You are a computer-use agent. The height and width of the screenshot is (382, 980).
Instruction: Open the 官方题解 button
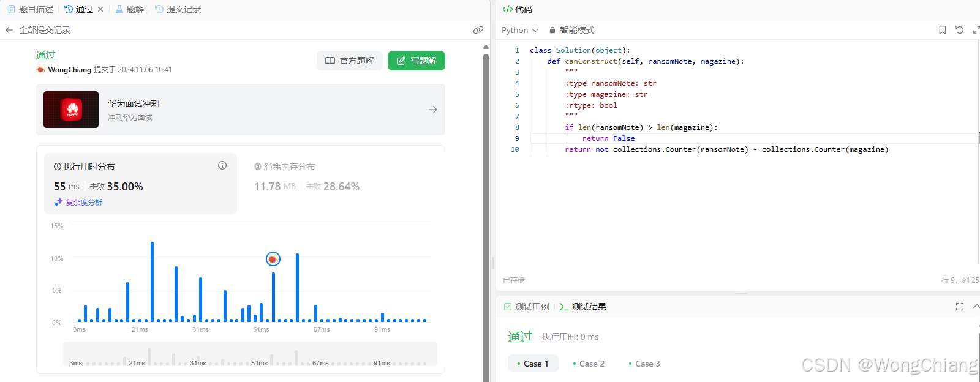click(350, 61)
